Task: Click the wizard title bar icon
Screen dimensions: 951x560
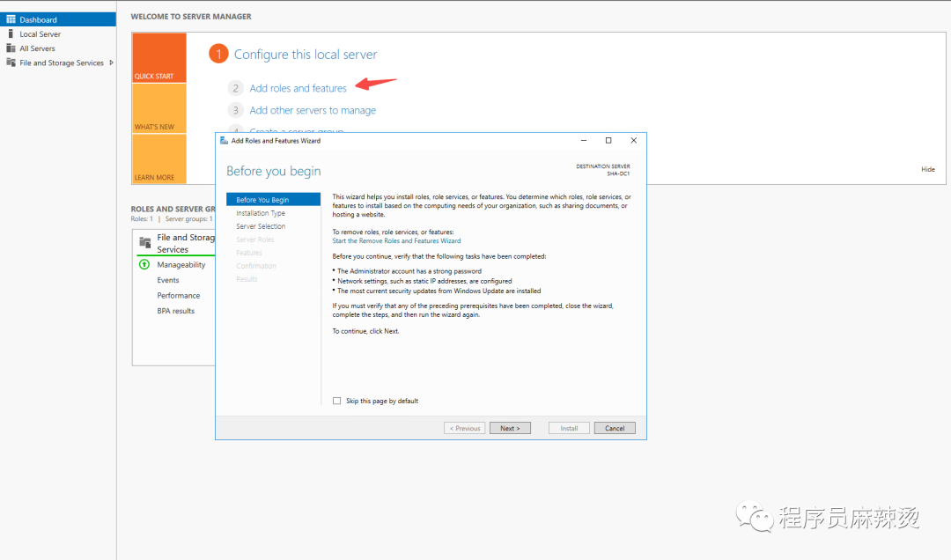Action: tap(224, 141)
